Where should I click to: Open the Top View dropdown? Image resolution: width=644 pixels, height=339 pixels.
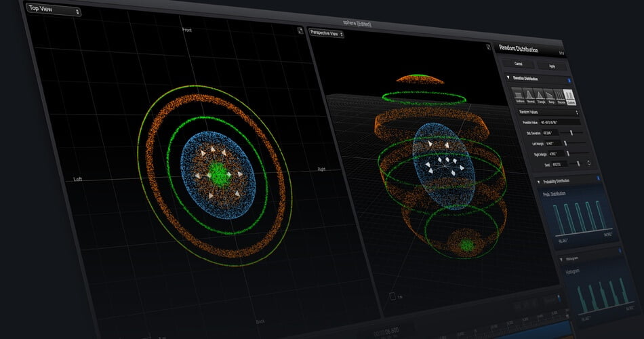[x=54, y=11]
